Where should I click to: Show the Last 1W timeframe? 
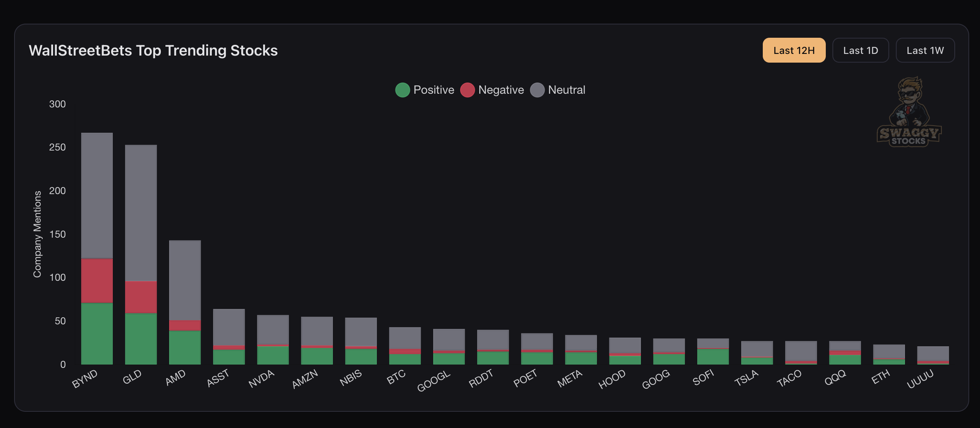point(925,51)
